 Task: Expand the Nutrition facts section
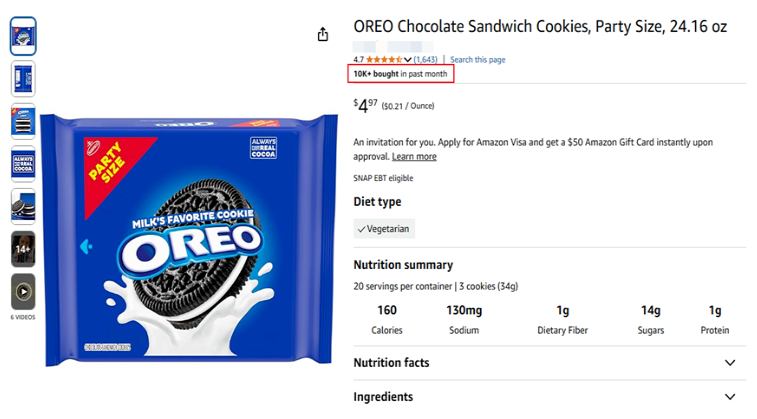click(729, 363)
